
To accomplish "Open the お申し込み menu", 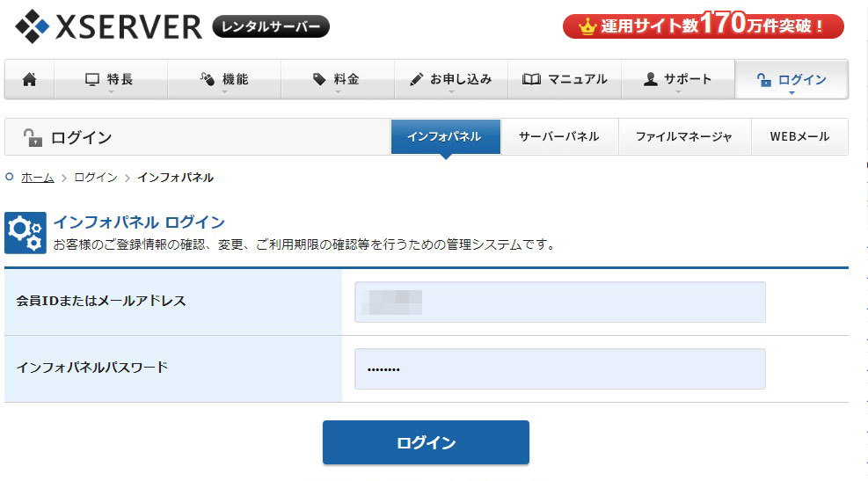I will point(451,79).
